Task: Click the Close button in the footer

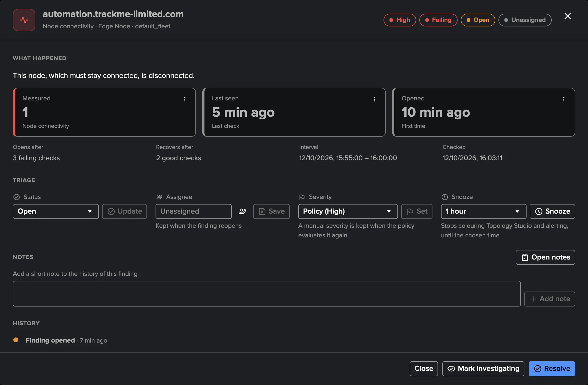Action: tap(424, 369)
